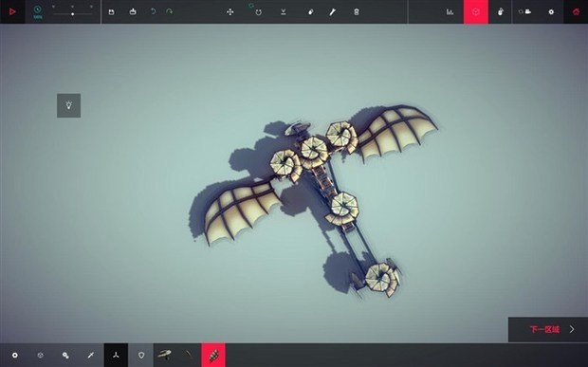Switch to the shield armour blocks tab
This screenshot has height=367, width=588.
point(141,355)
